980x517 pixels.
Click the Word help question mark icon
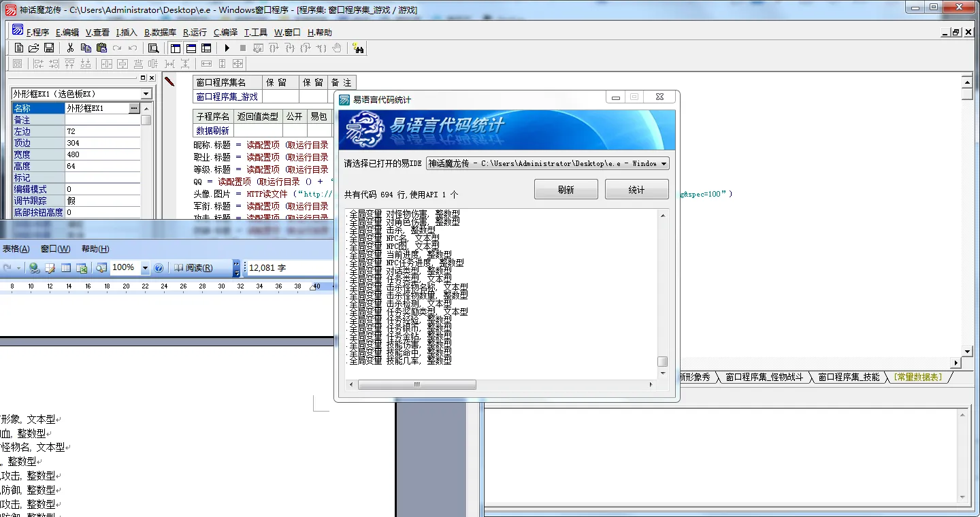pyautogui.click(x=159, y=268)
